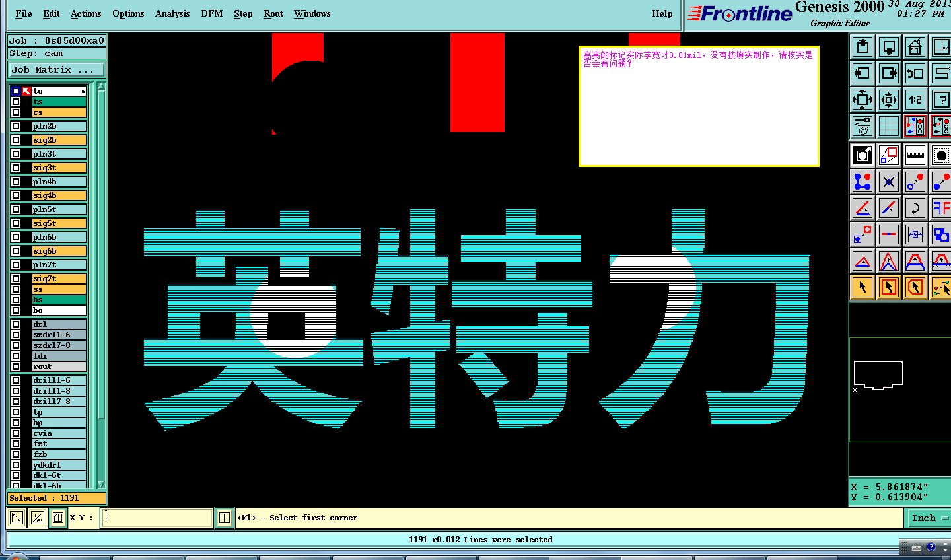This screenshot has width=951, height=560.
Task: Open the Step menu
Action: tap(243, 13)
